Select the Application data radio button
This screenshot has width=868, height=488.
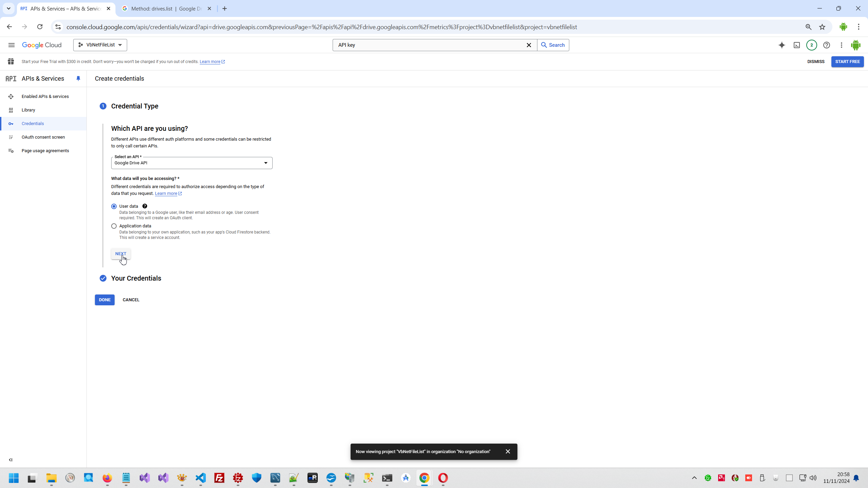click(x=114, y=226)
